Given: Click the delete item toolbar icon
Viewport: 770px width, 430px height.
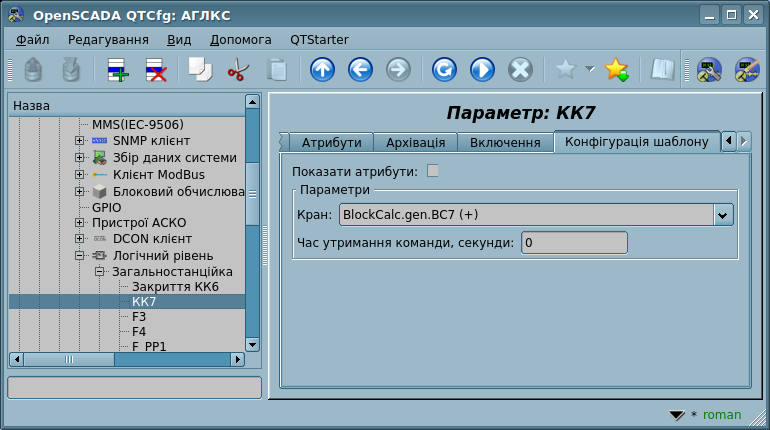Looking at the screenshot, I should pyautogui.click(x=157, y=70).
